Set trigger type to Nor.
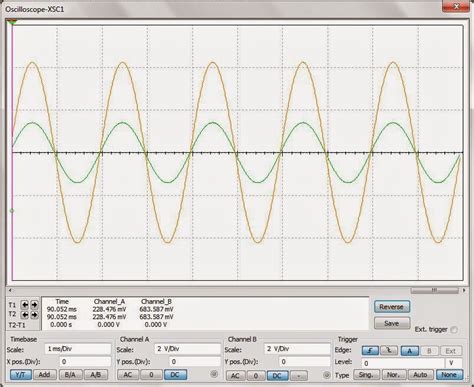Image resolution: width=474 pixels, height=387 pixels. (x=394, y=375)
